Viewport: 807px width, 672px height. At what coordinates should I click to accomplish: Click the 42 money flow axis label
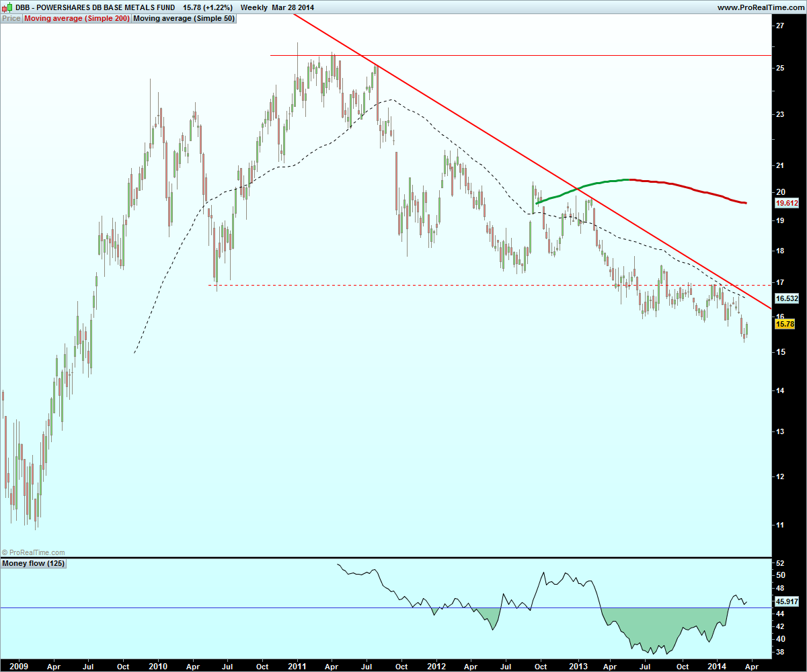point(780,626)
